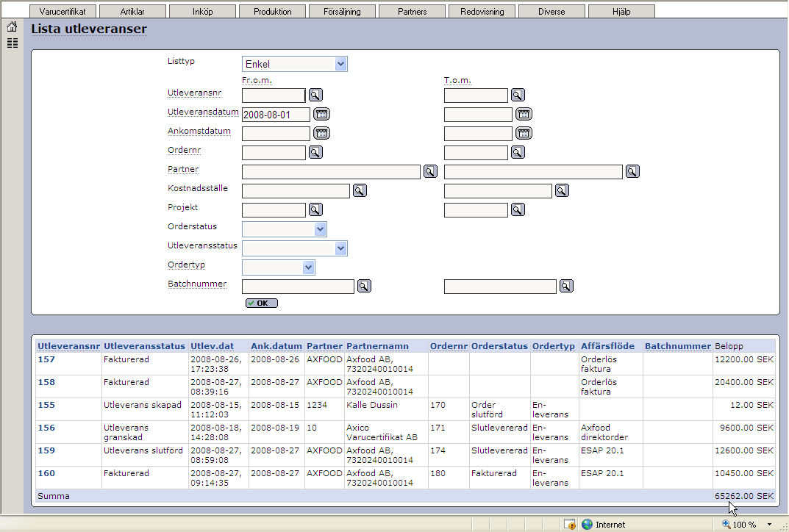Search Kostnadsställe from value

(360, 190)
